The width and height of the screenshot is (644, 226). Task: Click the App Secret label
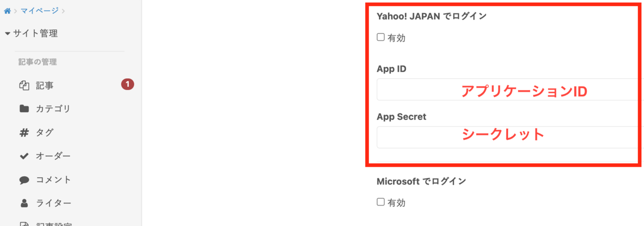[401, 117]
